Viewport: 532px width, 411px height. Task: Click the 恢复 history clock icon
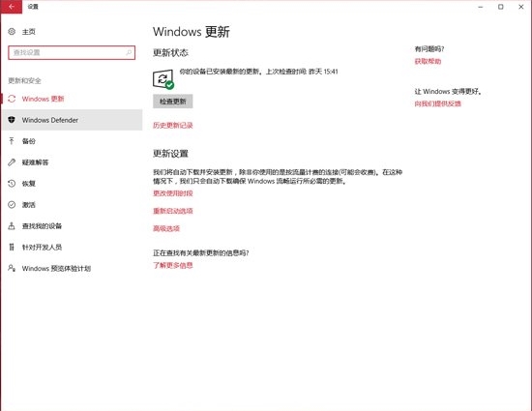click(x=12, y=184)
